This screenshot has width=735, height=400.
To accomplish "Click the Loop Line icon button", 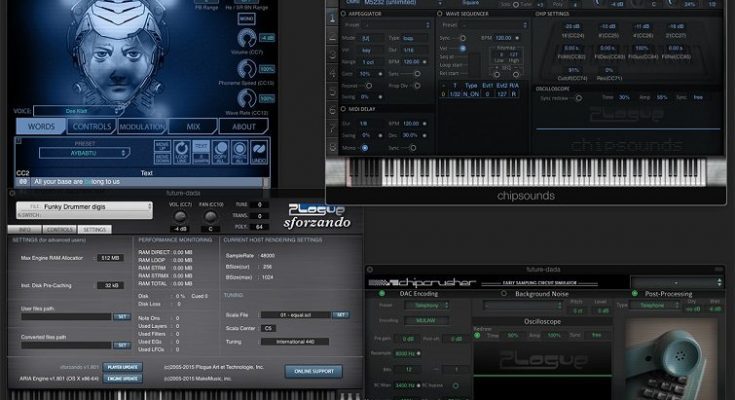I will (183, 153).
